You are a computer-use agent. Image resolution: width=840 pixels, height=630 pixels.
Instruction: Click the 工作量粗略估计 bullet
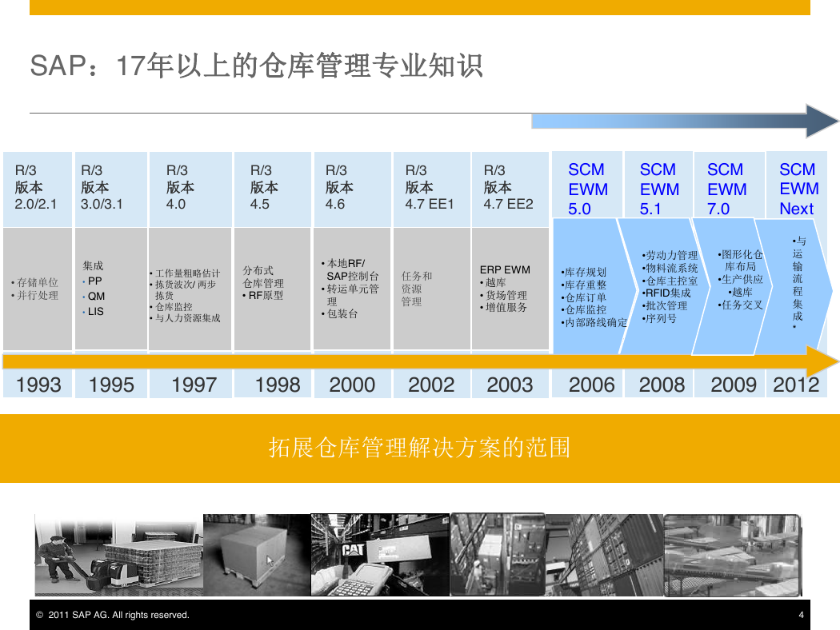185,273
